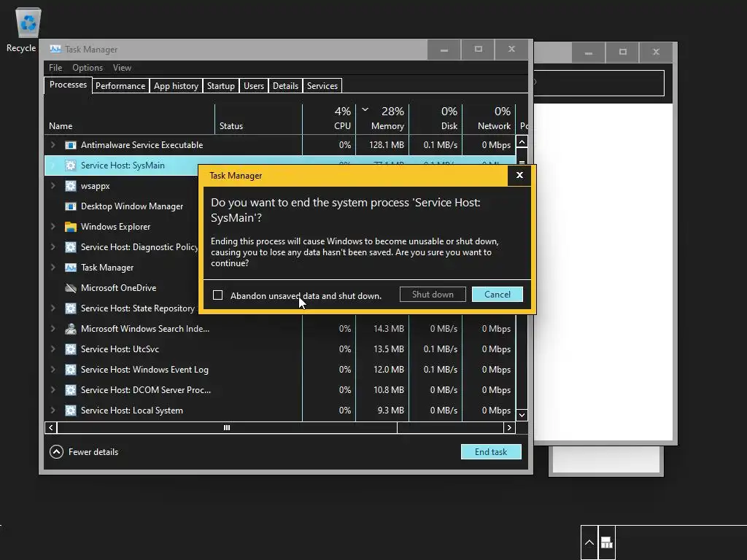Sort processes by the Name column header
This screenshot has width=747, height=560.
[x=130, y=119]
